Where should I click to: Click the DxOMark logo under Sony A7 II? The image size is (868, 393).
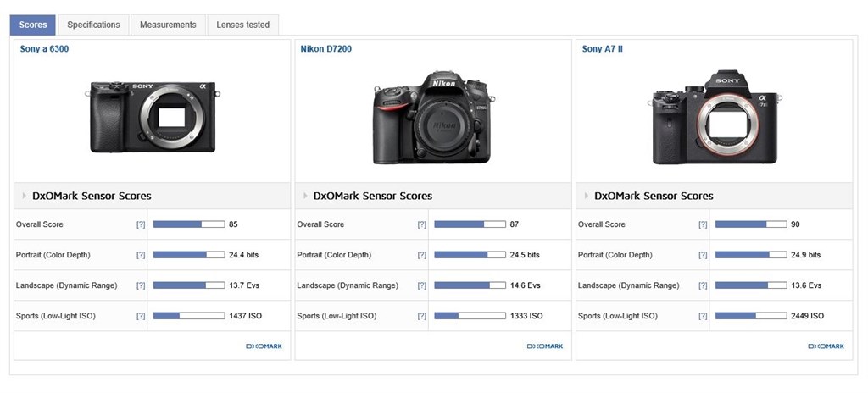[x=826, y=346]
